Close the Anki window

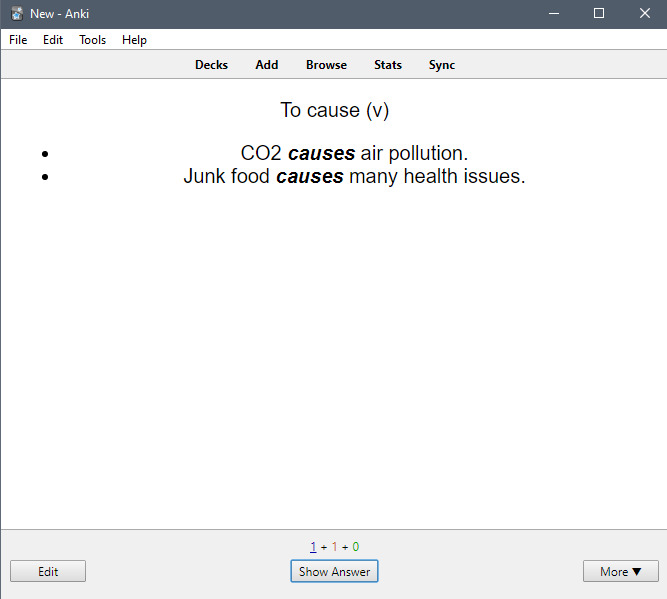645,14
